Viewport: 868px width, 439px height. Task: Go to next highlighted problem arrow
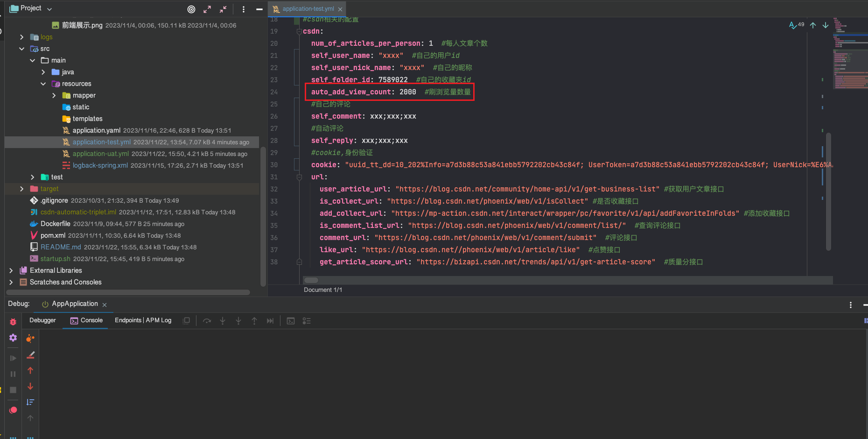(826, 25)
